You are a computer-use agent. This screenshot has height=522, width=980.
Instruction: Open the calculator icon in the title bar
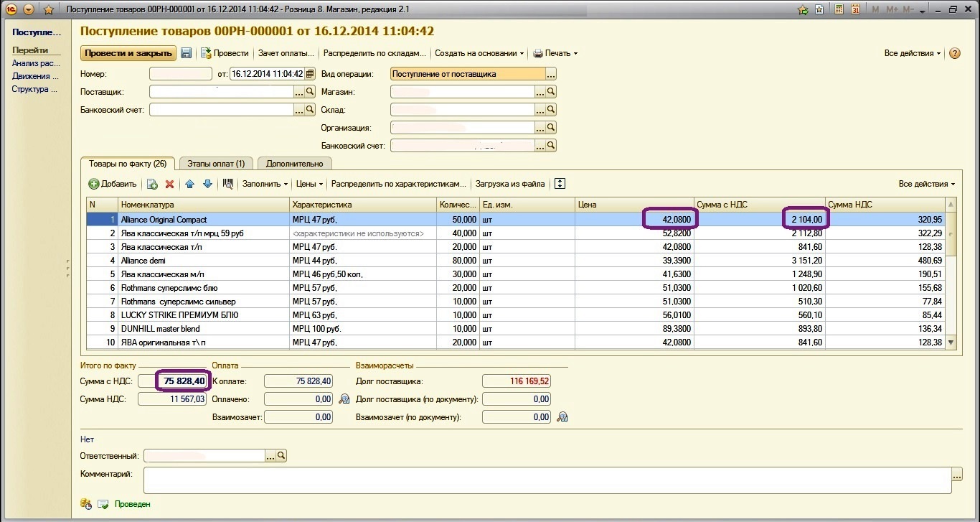837,9
